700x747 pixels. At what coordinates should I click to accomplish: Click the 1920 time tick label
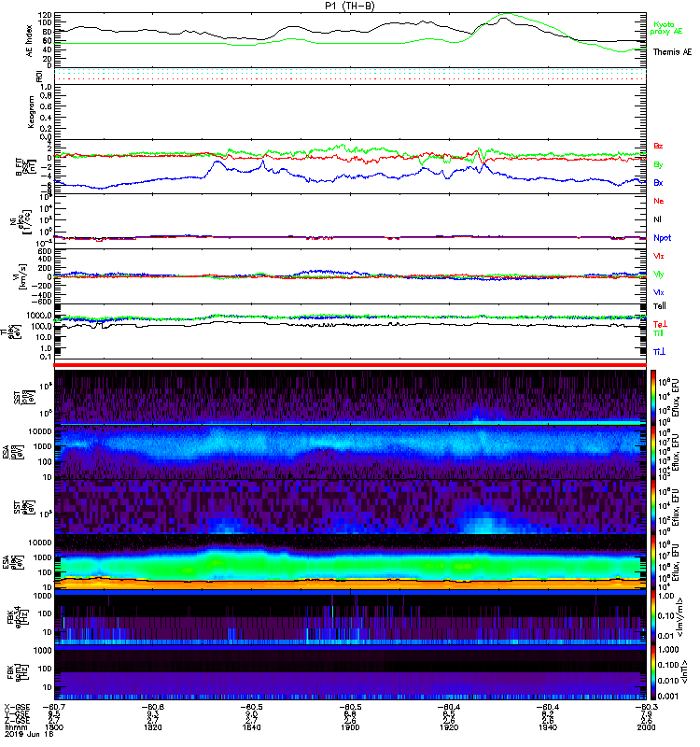[449, 727]
